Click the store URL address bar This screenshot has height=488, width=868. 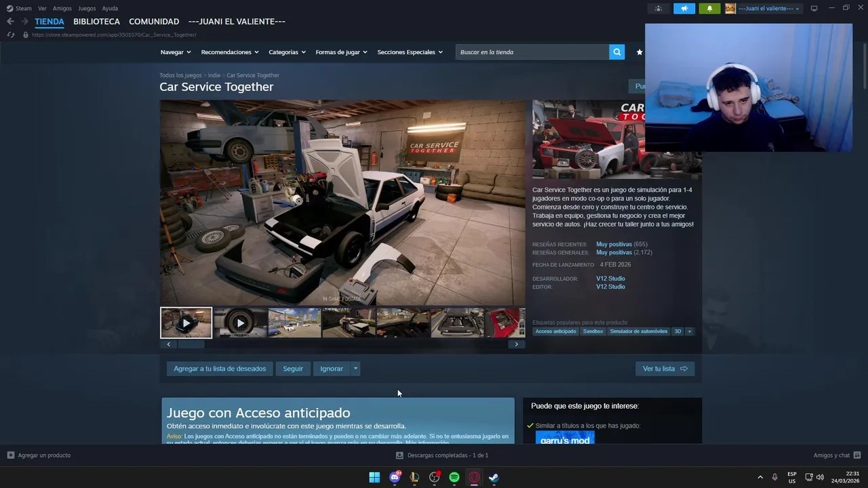coord(114,35)
